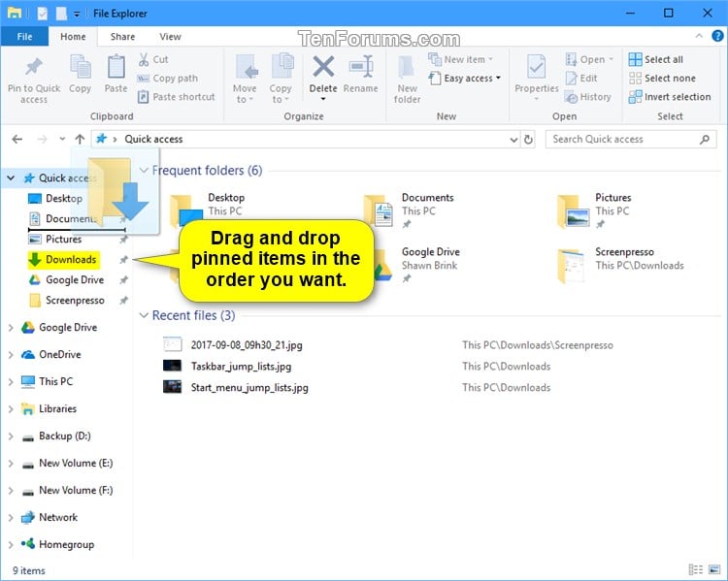728x581 pixels.
Task: Click Select none in the ribbon
Action: tap(662, 79)
